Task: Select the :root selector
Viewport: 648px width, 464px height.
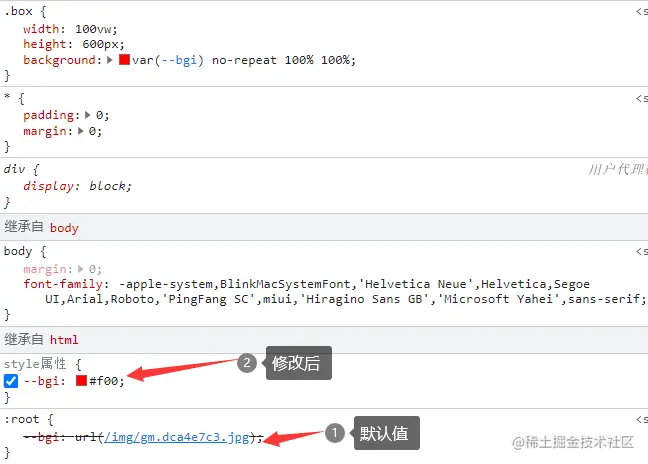Action: (21, 419)
